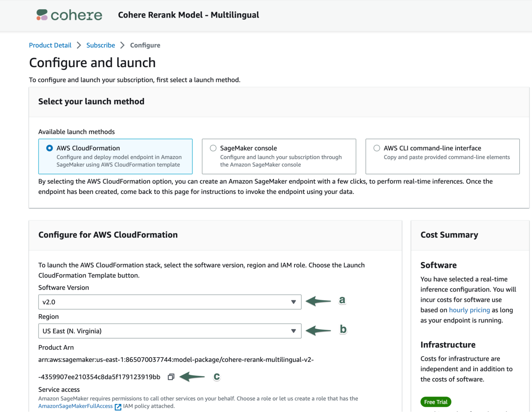This screenshot has width=532, height=412.
Task: Click the Software Version dropdown arrow
Action: point(293,302)
